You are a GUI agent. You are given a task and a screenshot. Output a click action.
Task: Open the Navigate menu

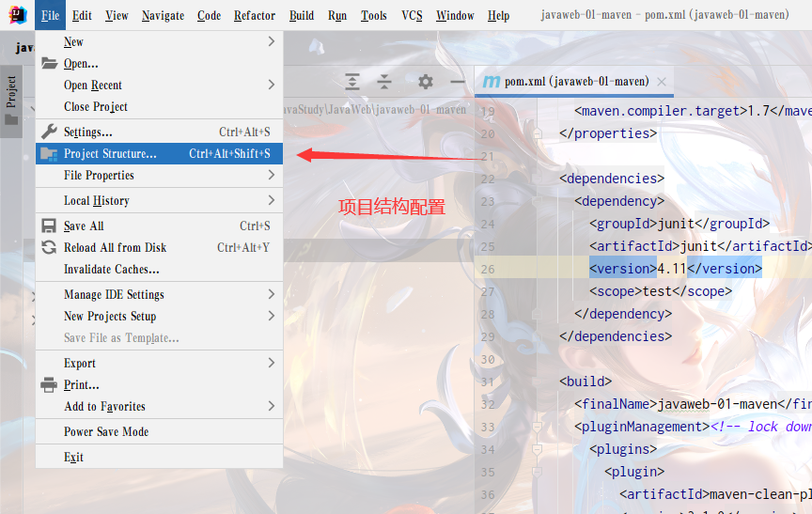164,15
